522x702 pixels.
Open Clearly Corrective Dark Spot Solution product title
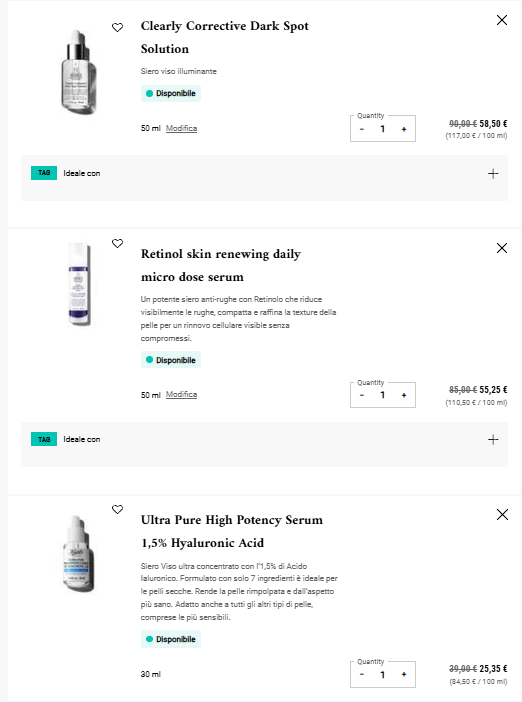(225, 37)
